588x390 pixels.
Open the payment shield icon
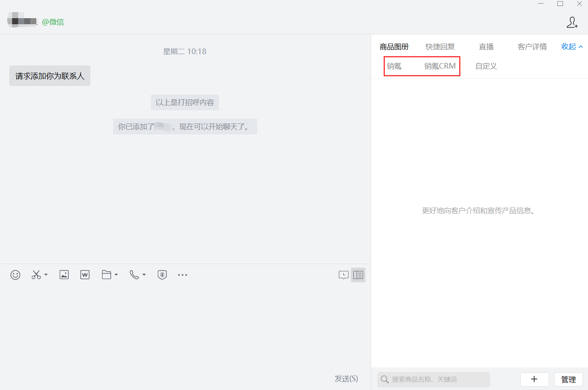(x=162, y=275)
